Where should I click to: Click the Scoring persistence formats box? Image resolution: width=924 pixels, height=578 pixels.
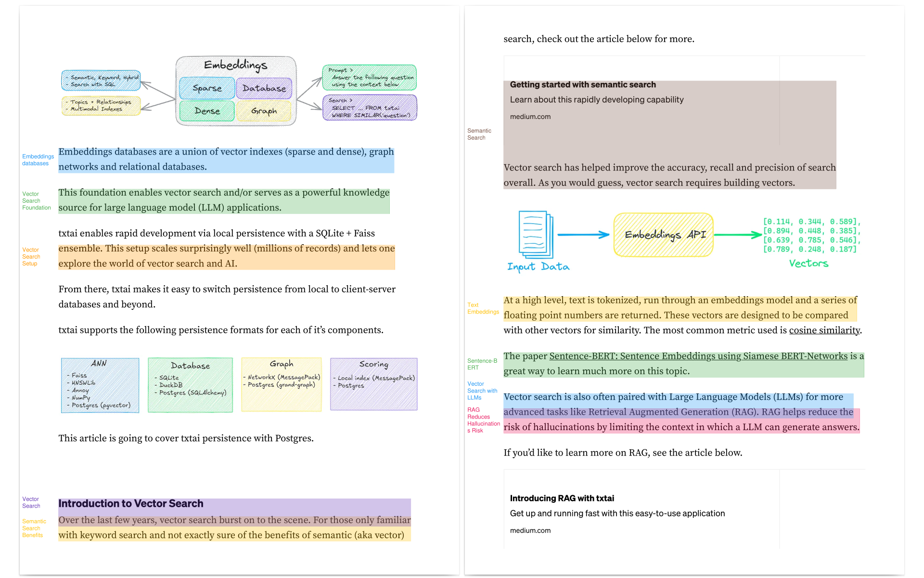point(373,384)
